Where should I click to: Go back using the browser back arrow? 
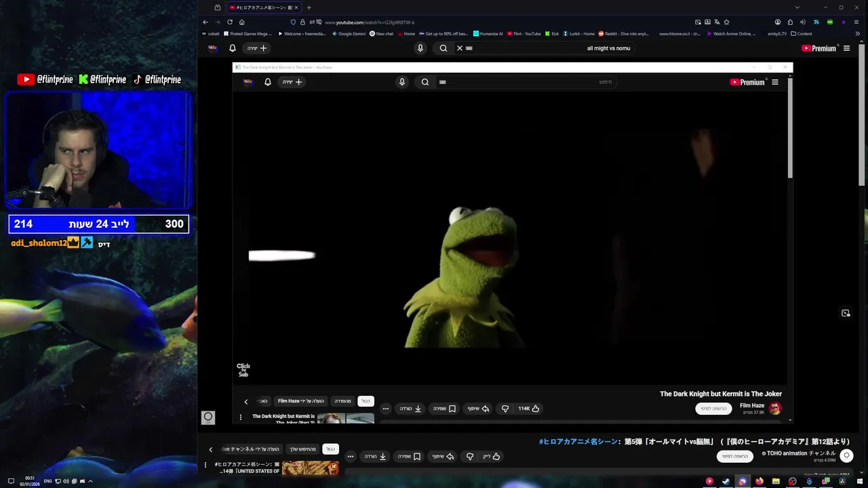click(x=205, y=22)
